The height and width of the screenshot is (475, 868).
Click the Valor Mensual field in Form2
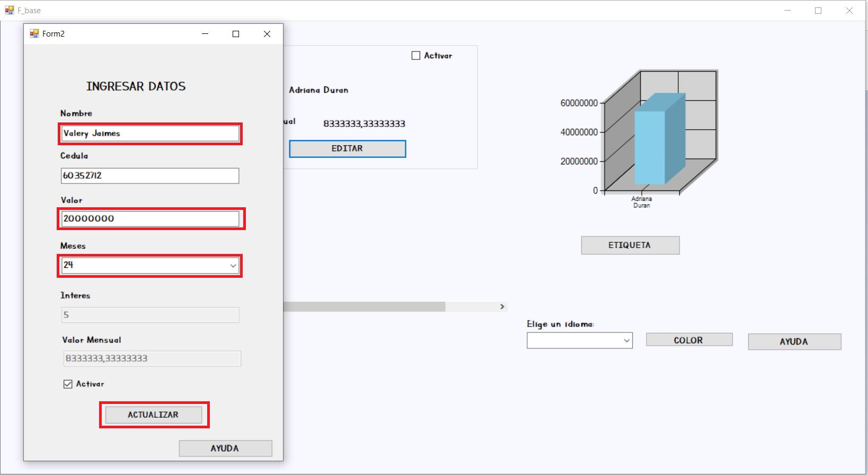[x=152, y=359]
